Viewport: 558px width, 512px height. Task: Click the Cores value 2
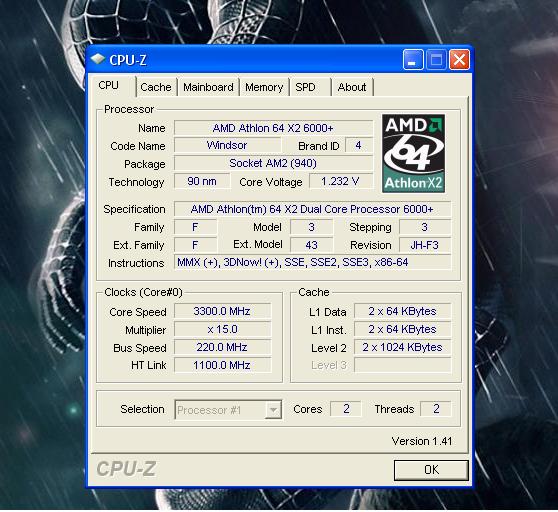pyautogui.click(x=346, y=409)
